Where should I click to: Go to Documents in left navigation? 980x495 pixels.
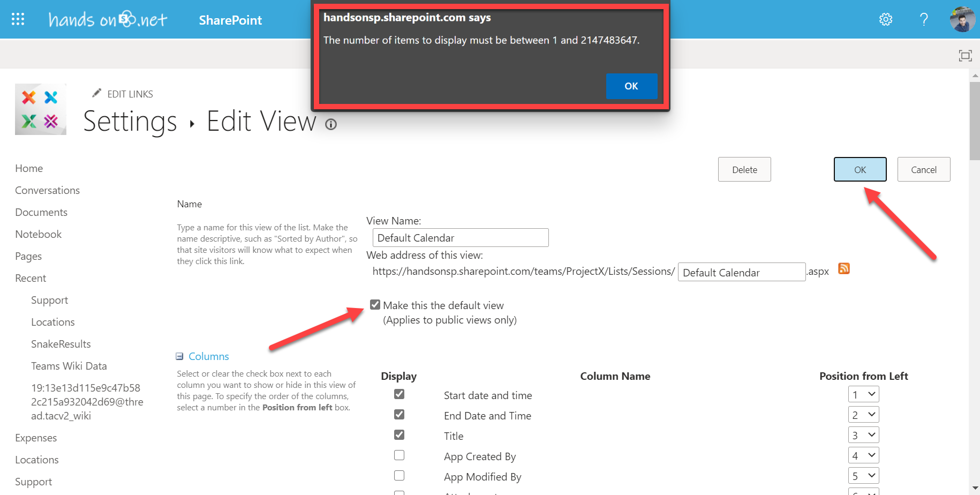click(41, 212)
